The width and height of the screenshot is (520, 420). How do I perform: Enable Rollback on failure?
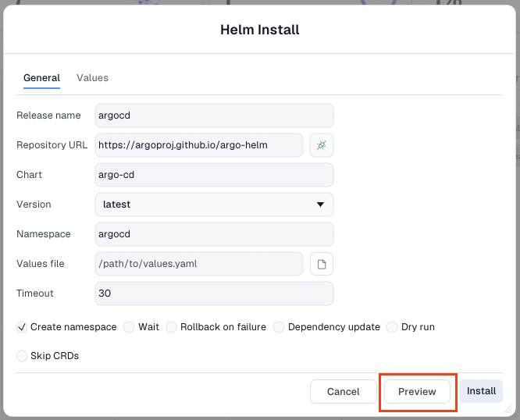click(x=171, y=327)
